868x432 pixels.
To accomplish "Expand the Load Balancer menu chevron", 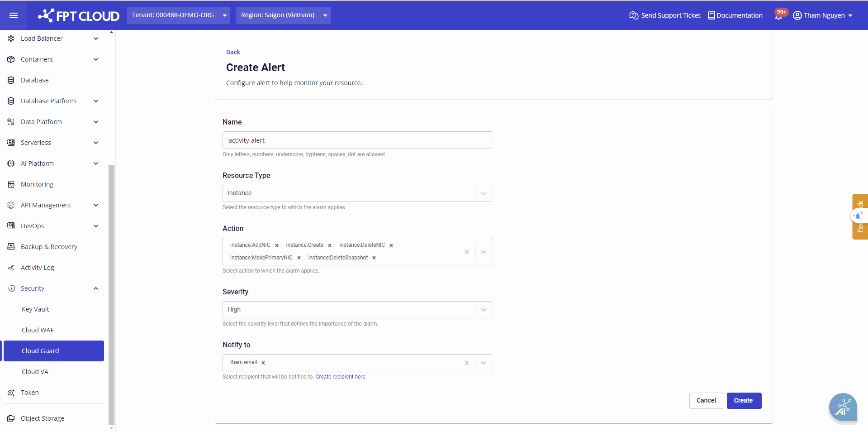I will click(96, 38).
